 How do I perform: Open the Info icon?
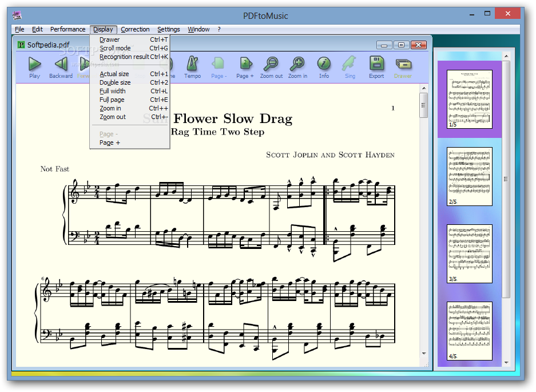coord(324,64)
